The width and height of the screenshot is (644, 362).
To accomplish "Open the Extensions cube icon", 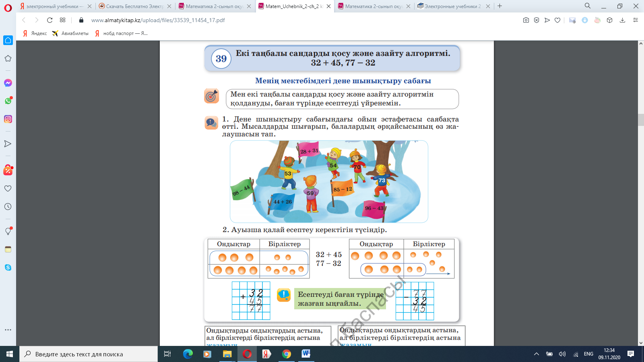I will click(610, 20).
